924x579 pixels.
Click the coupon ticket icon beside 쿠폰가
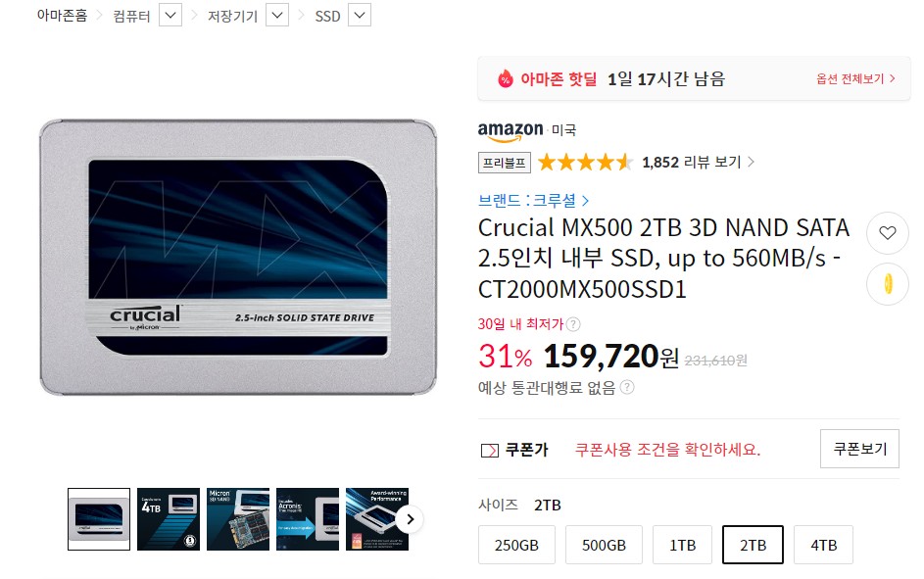tap(490, 451)
